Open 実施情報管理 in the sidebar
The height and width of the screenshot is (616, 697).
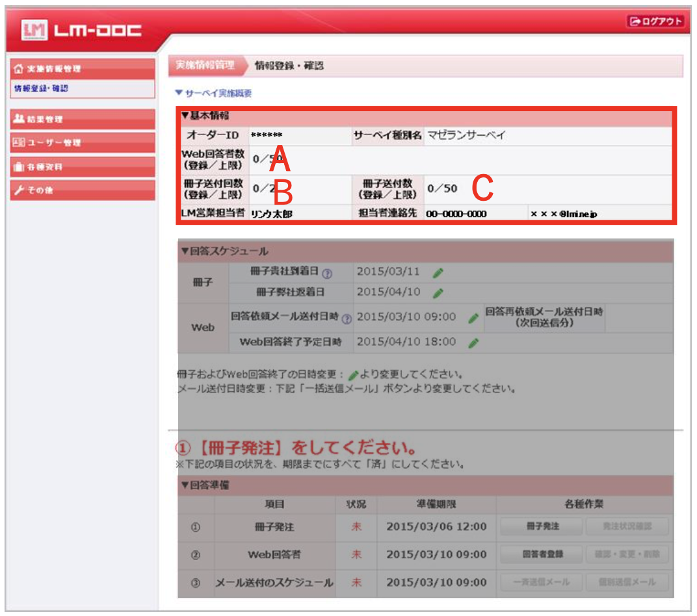(83, 69)
